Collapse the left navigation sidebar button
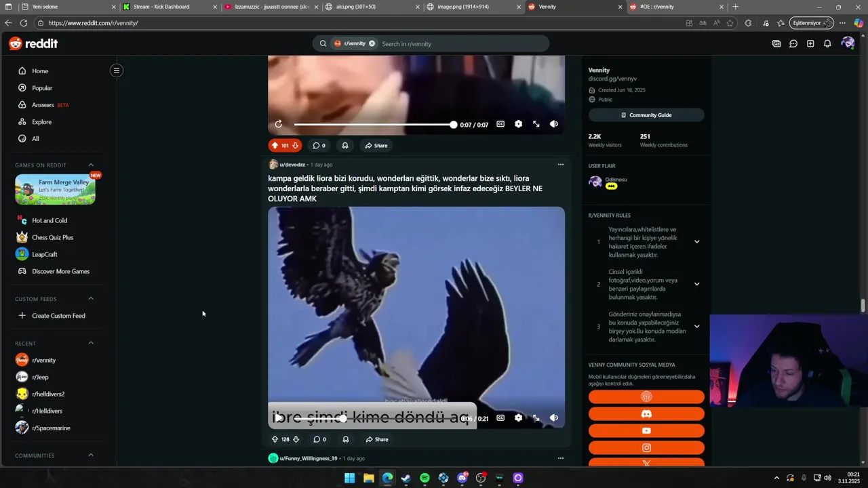The image size is (868, 488). (x=117, y=70)
